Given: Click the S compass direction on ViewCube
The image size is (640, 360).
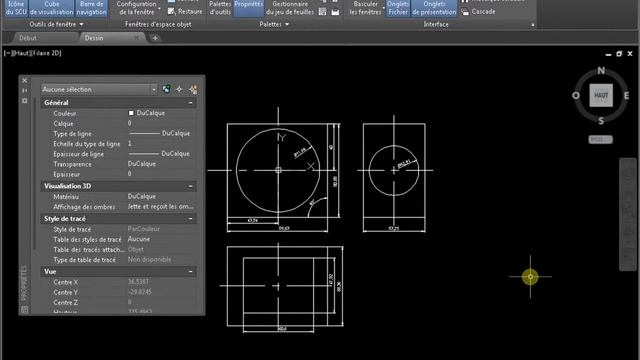Looking at the screenshot, I should click(x=601, y=121).
